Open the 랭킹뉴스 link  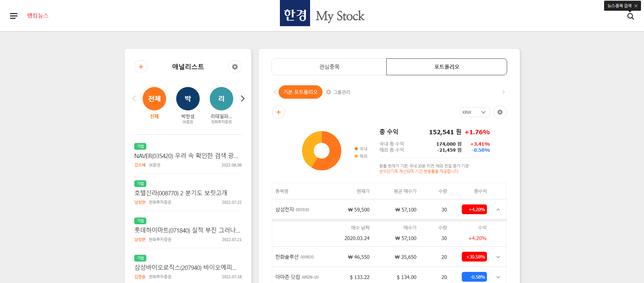(x=38, y=15)
